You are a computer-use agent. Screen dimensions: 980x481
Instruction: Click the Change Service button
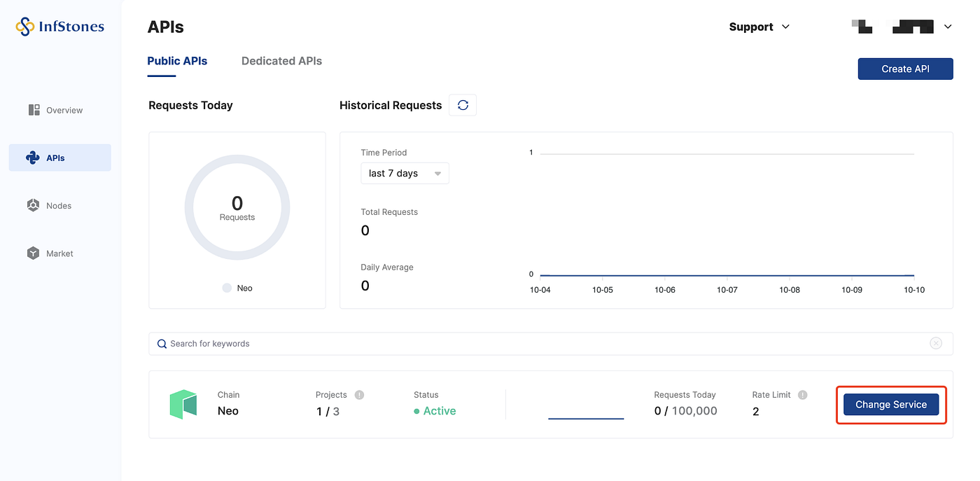click(x=891, y=405)
